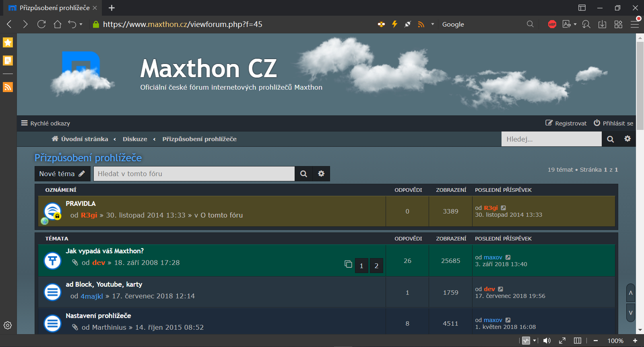Click the undo closed tab arrow
This screenshot has width=644, height=347.
(72, 24)
